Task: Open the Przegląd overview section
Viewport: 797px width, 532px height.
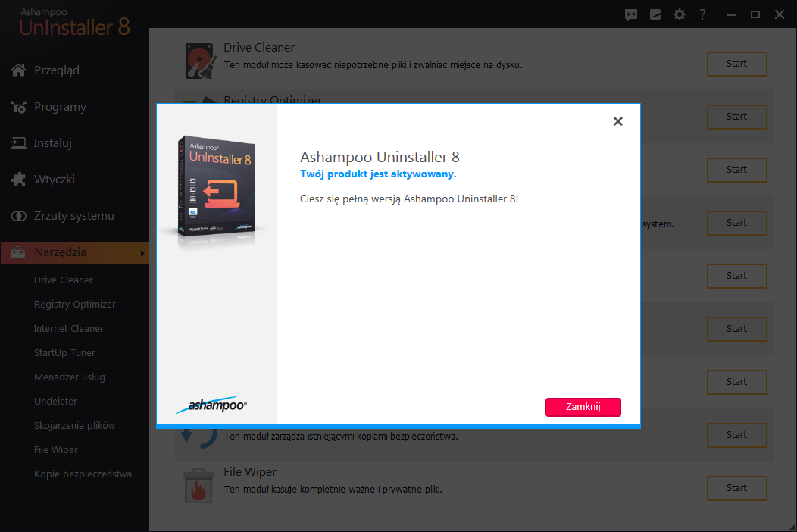Action: pyautogui.click(x=56, y=70)
